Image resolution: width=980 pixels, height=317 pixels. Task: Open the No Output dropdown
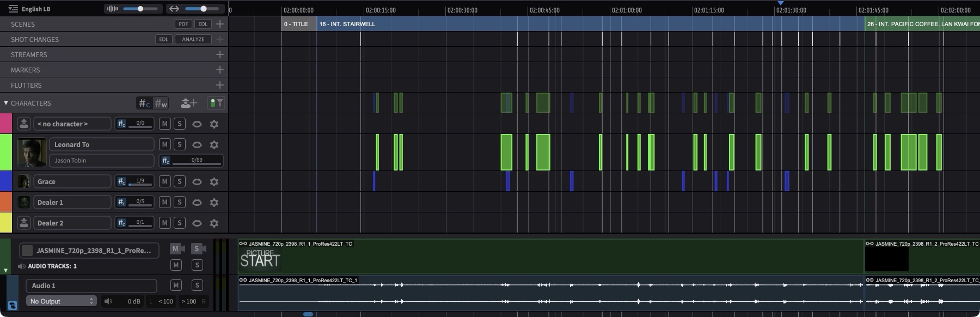(62, 301)
